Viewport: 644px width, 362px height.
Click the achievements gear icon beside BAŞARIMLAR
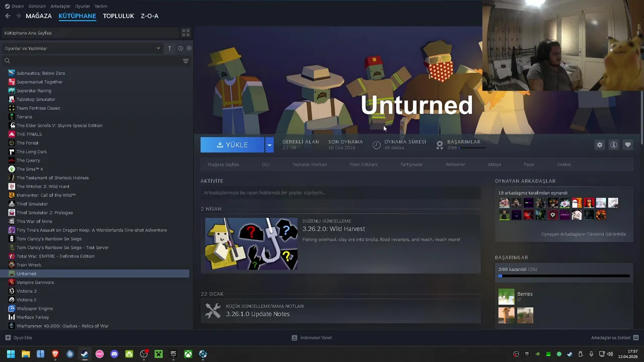pos(440,145)
